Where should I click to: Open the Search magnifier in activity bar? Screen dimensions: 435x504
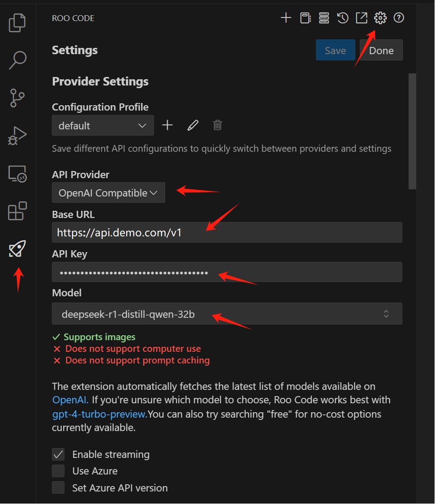[17, 60]
